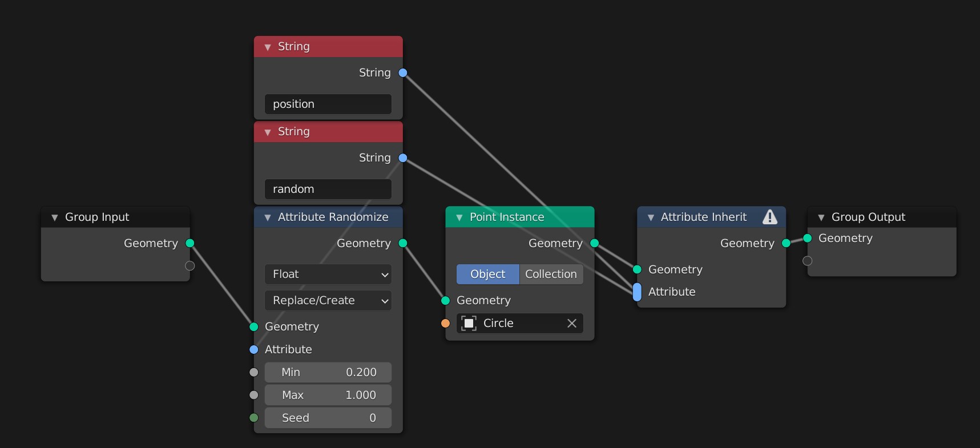This screenshot has width=980, height=448.
Task: Click String output socket of the position node
Action: [x=403, y=72]
